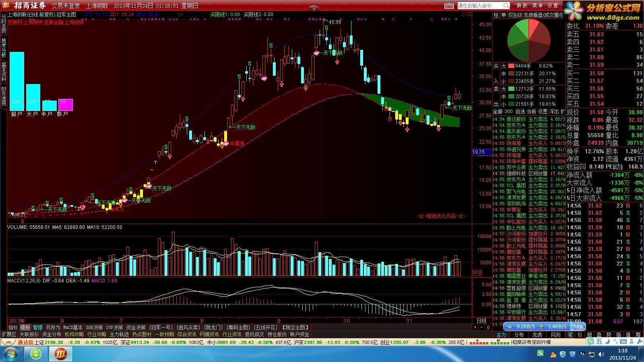Switch to 资金决策 template

[x=136, y=327]
